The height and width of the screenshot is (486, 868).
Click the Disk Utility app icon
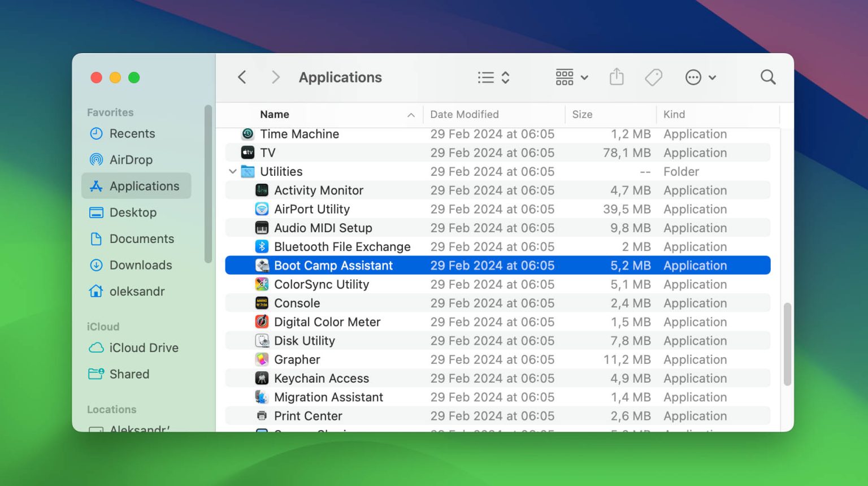click(x=262, y=341)
